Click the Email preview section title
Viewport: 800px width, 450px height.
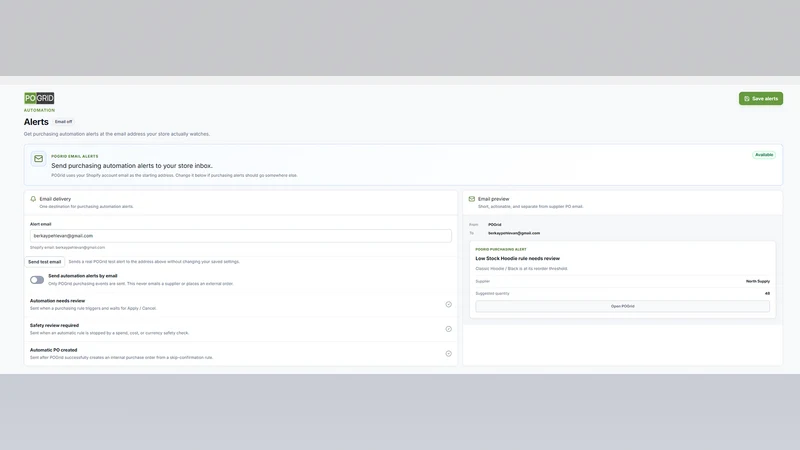pos(493,199)
